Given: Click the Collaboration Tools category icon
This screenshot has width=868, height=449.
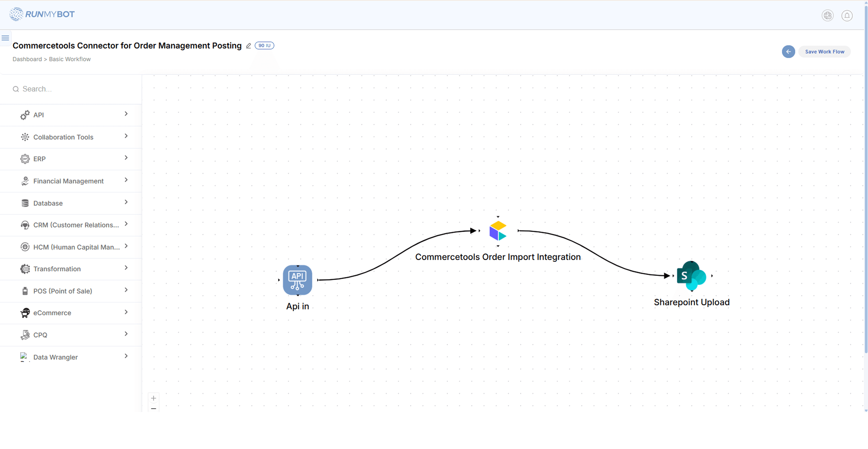Looking at the screenshot, I should (25, 137).
